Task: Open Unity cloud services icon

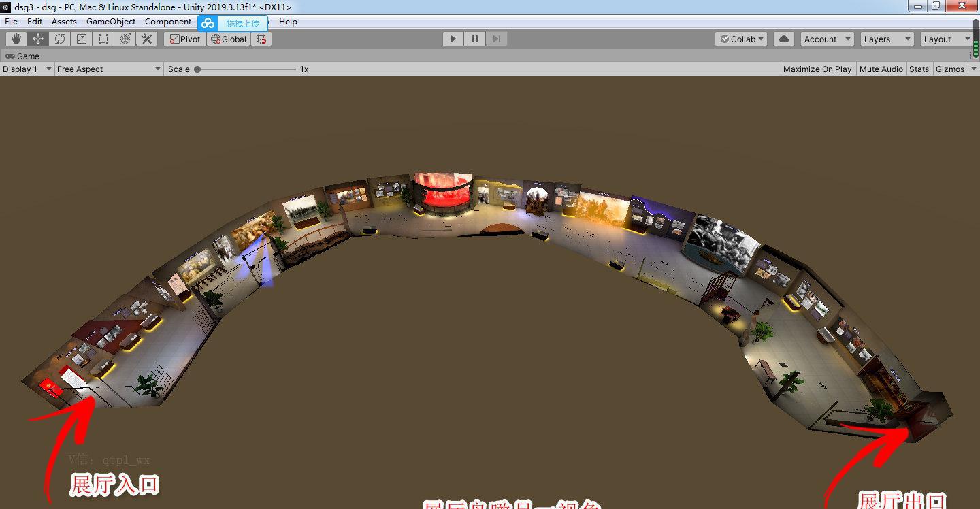Action: (x=784, y=39)
